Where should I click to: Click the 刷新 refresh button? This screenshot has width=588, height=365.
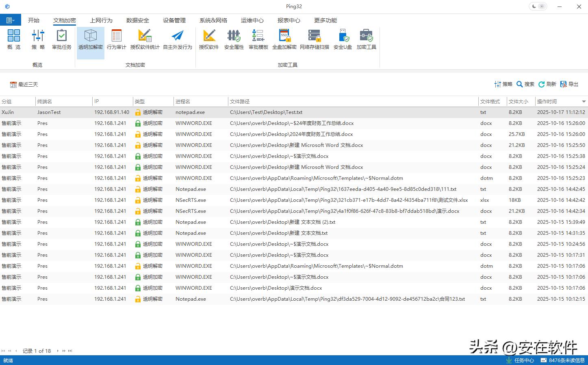coord(547,84)
